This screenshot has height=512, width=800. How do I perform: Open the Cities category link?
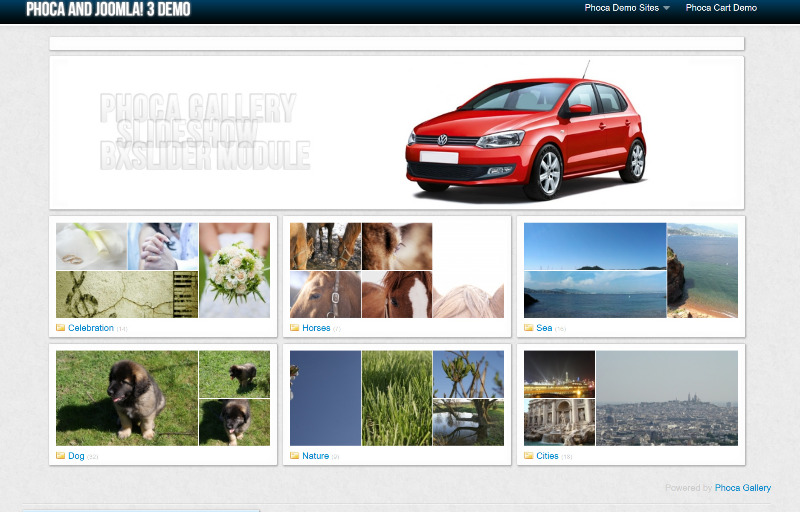pyautogui.click(x=547, y=456)
